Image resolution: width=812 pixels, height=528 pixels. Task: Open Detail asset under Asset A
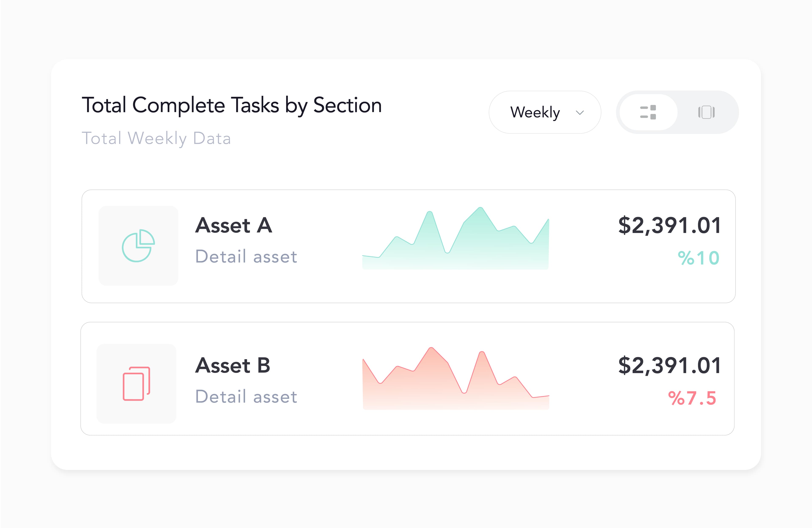coord(246,256)
